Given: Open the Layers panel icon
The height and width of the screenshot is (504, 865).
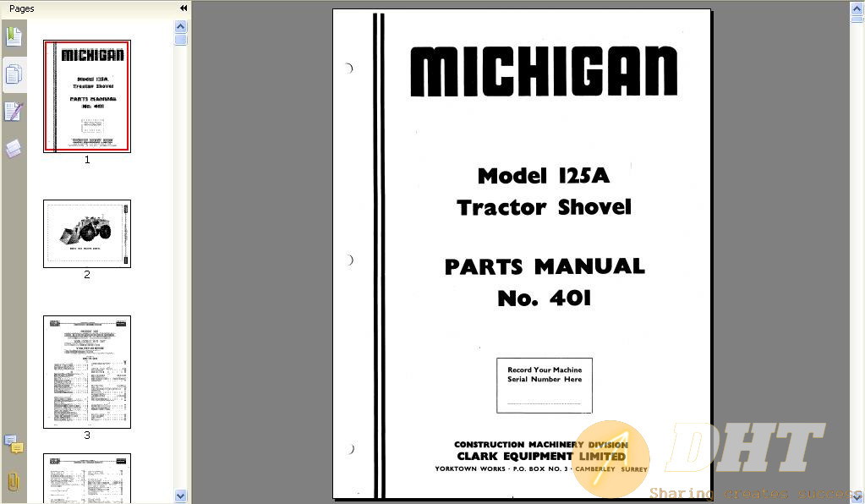Looking at the screenshot, I should click(14, 148).
